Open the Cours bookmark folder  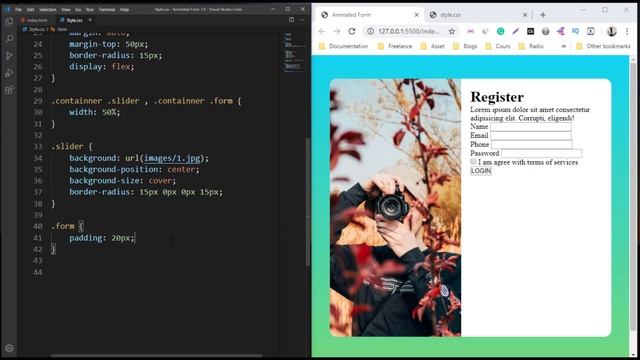pyautogui.click(x=498, y=46)
